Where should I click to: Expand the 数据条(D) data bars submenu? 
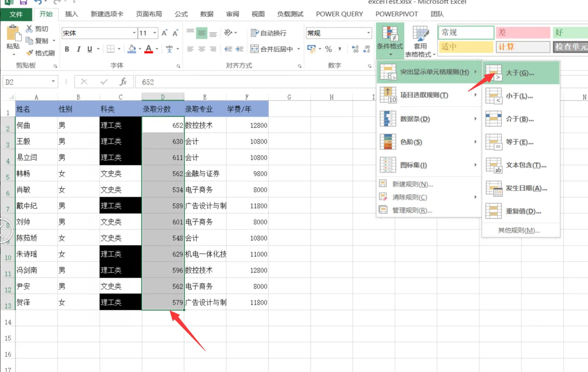tap(429, 119)
